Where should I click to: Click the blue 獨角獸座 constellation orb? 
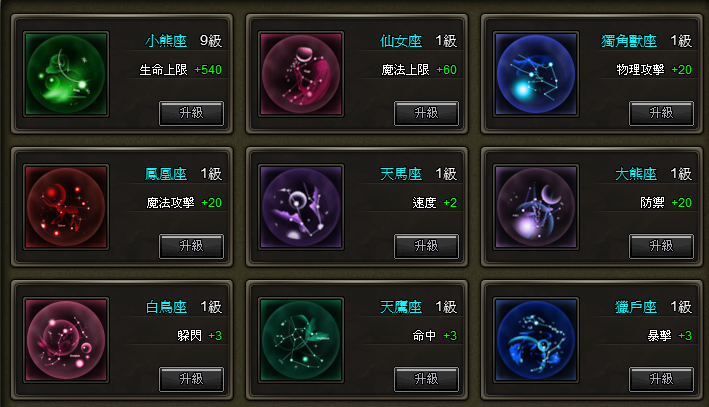pos(536,74)
